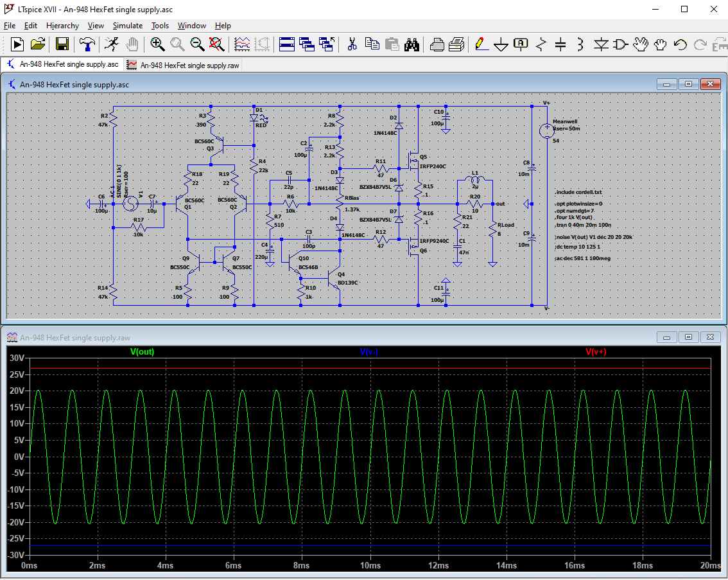Select the draw wire pencil tool
The height and width of the screenshot is (580, 728).
point(480,44)
